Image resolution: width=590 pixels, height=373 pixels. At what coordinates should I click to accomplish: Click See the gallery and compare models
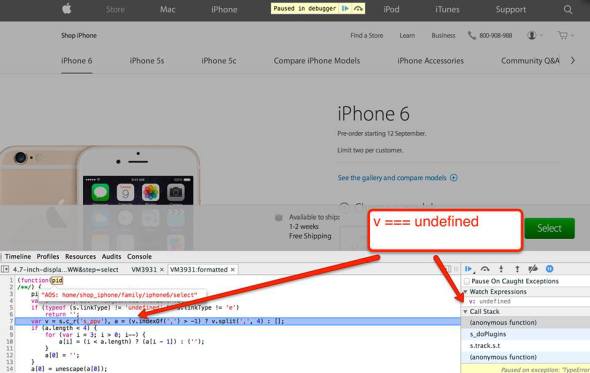(x=392, y=178)
